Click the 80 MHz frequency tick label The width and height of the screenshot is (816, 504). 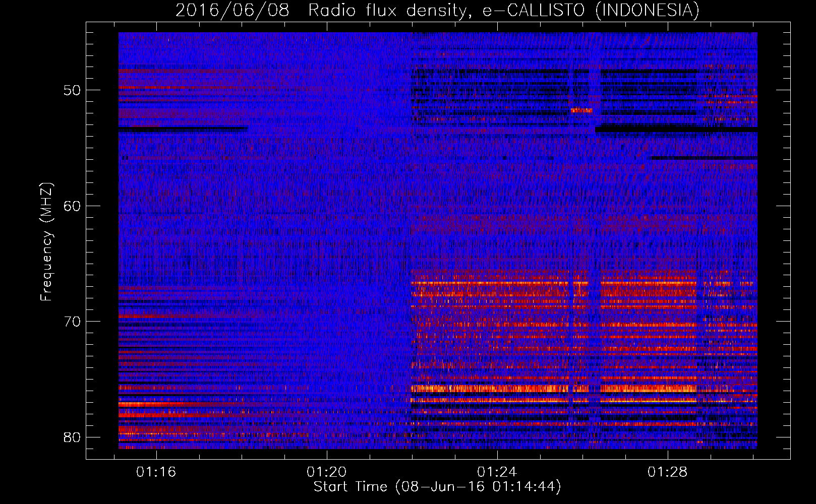(x=72, y=437)
